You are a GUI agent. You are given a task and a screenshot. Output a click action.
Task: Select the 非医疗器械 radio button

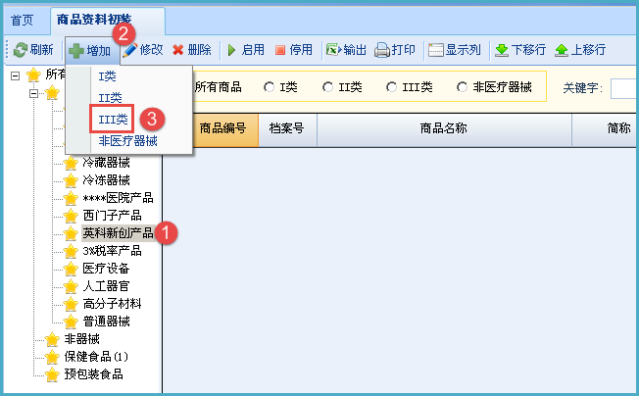[x=462, y=87]
